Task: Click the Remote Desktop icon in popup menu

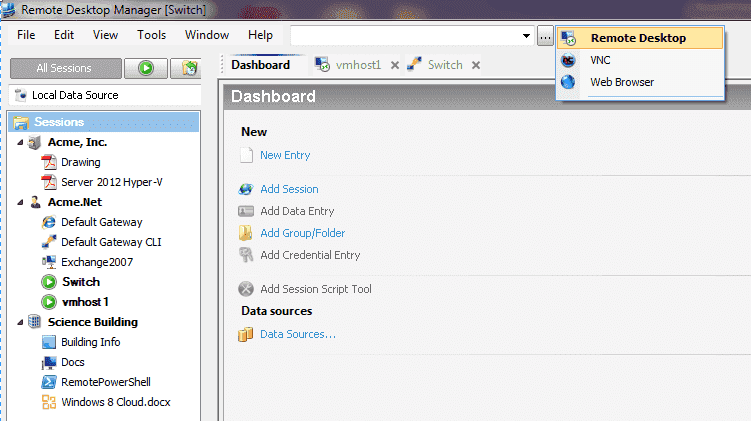Action: (569, 38)
